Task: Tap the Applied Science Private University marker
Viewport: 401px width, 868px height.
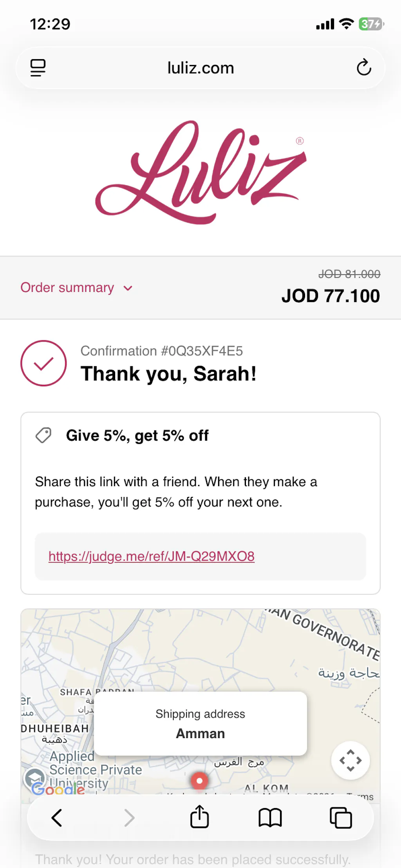Action: pos(35,777)
